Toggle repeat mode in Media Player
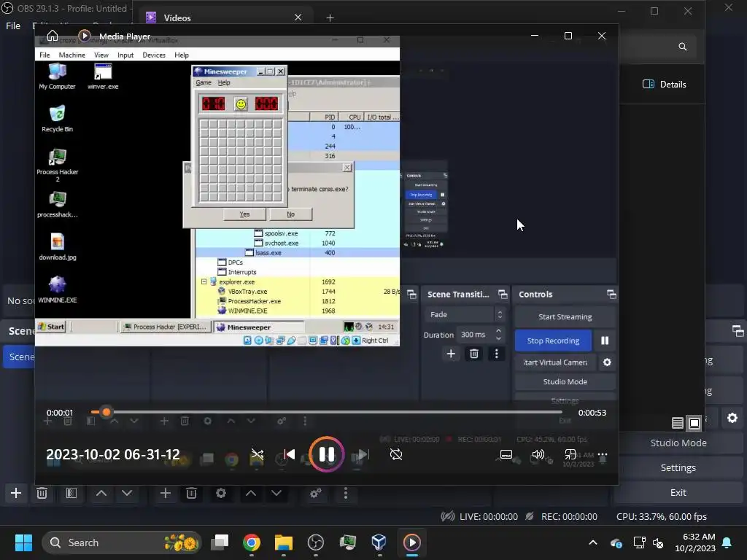 (x=396, y=454)
